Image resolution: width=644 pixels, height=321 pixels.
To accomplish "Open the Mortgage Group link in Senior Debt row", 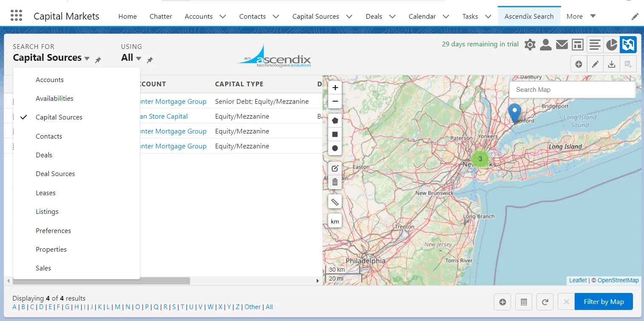I will click(x=173, y=102).
